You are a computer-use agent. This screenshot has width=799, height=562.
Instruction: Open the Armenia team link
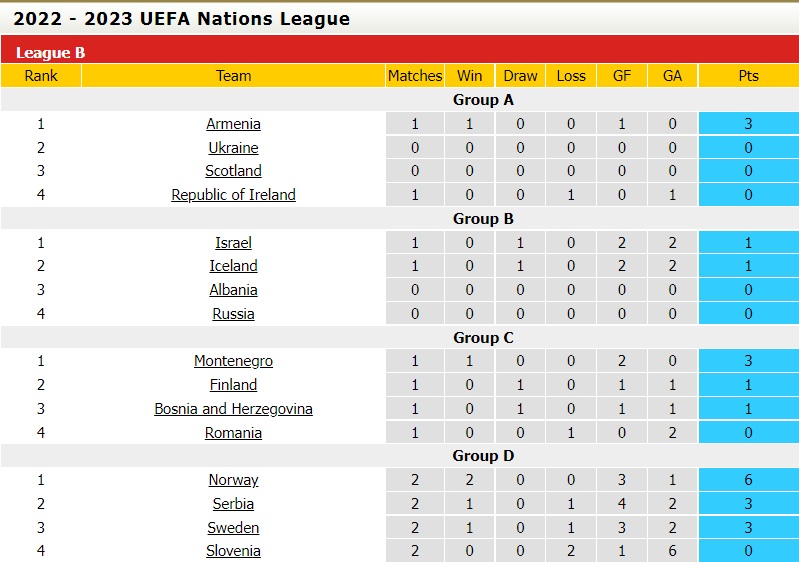pyautogui.click(x=233, y=124)
